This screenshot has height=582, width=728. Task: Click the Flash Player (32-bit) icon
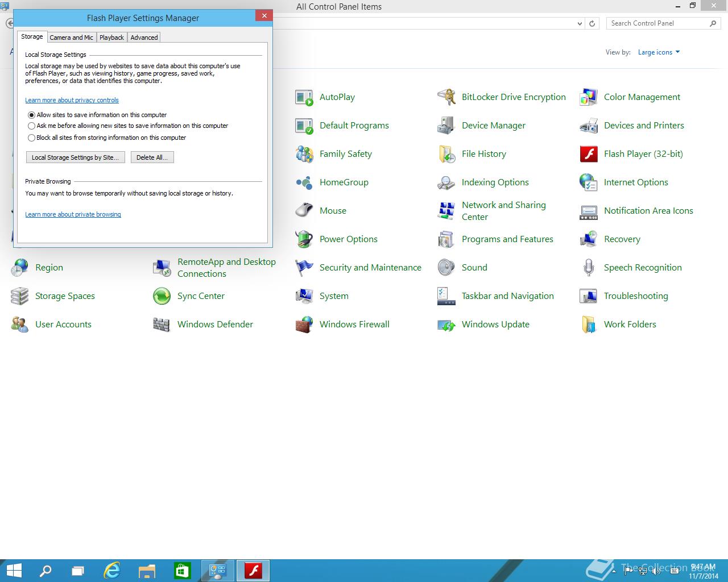[589, 154]
